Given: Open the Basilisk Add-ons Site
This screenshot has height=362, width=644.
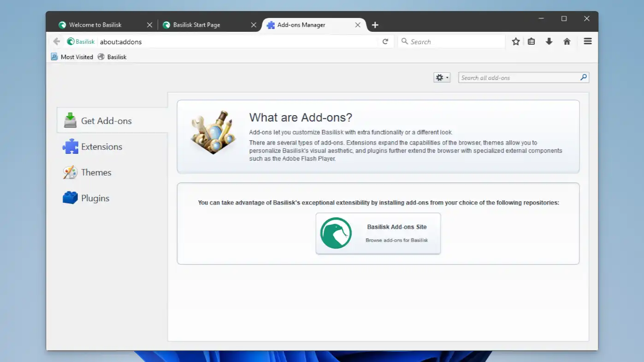Looking at the screenshot, I should 378,233.
